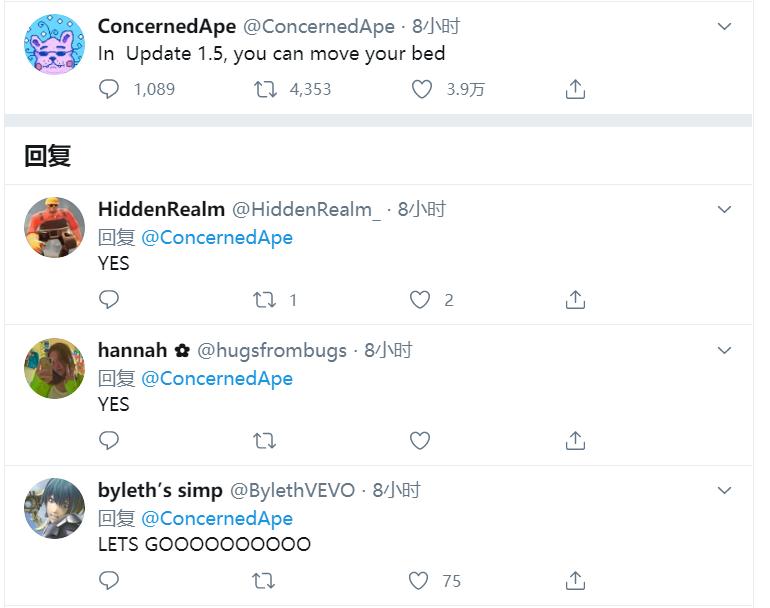Open HiddenRealm's profile picture
This screenshot has height=608, width=770.
pyautogui.click(x=54, y=227)
